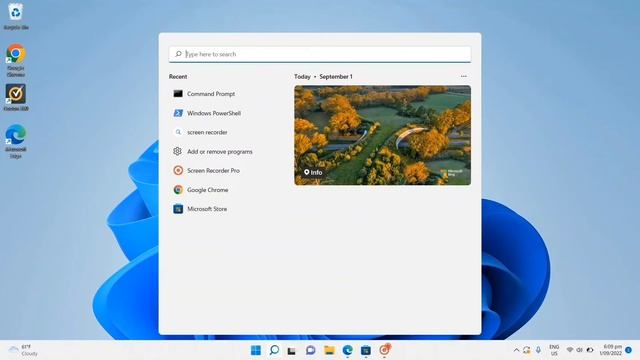Open the Chat app on the taskbar
Screen dimensions: 640x360
tap(311, 350)
